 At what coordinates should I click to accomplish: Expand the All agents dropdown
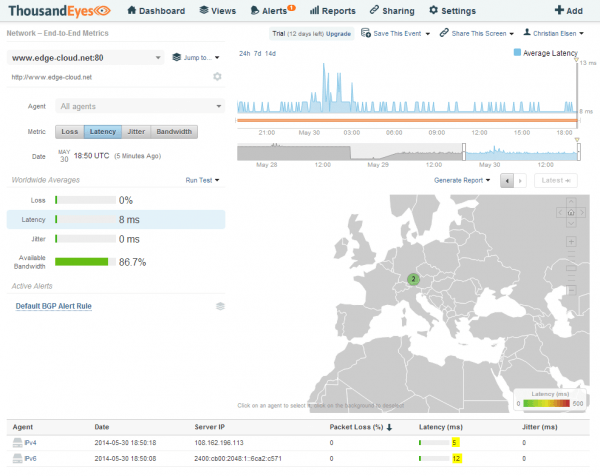point(140,106)
